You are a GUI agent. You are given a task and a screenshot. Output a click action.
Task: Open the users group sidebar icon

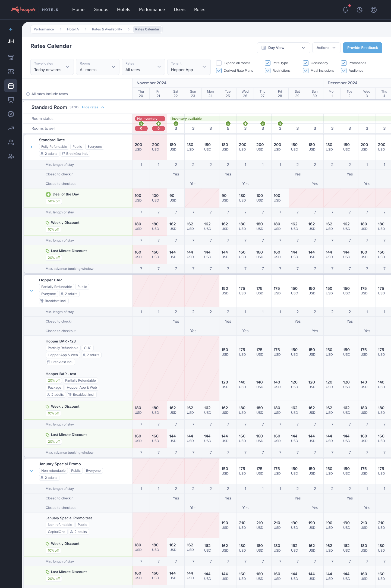click(x=11, y=142)
